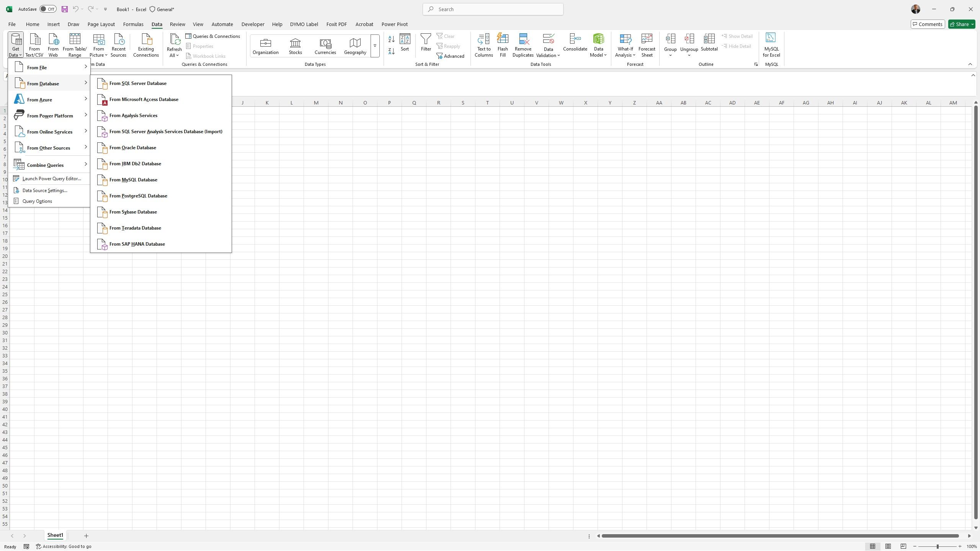Switch to Page Break Preview view
The width and height of the screenshot is (980, 551).
tap(903, 546)
